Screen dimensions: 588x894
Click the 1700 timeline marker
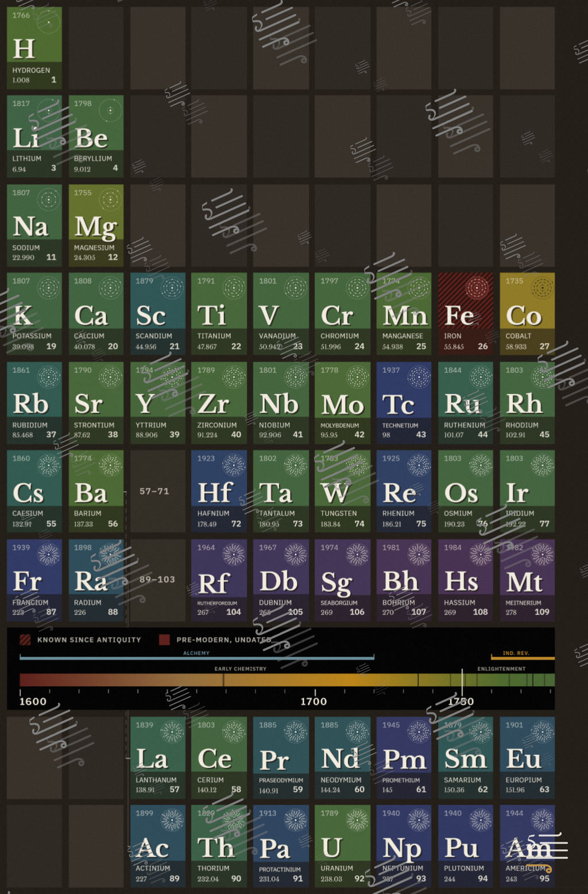coord(314,702)
